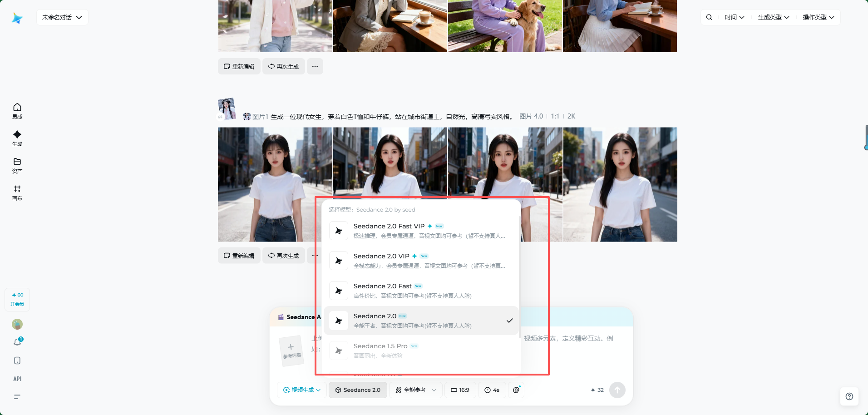The image size is (868, 415).
Task: Click the 开会员 membership button
Action: [17, 299]
